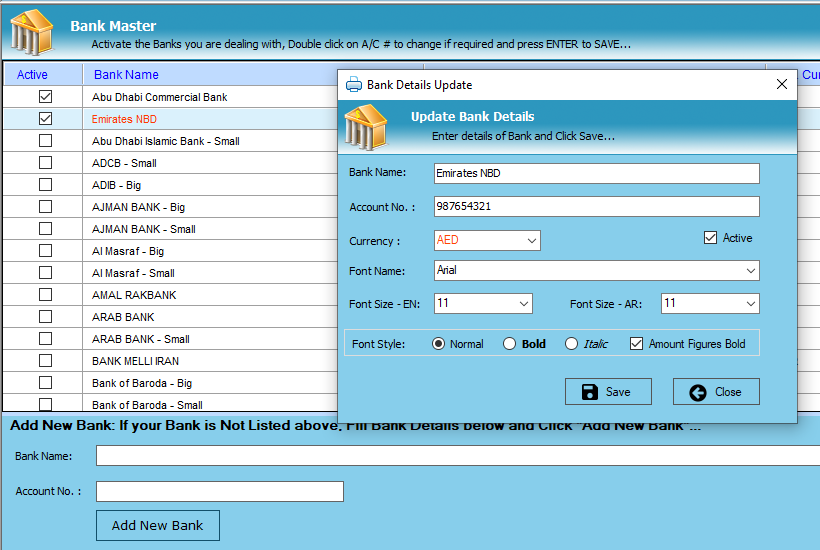Open the Currency AED dropdown
Viewport: 820px width, 550px height.
click(x=487, y=240)
